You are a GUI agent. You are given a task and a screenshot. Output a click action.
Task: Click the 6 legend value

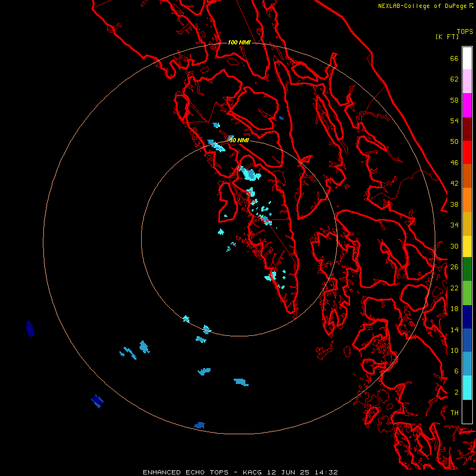point(456,371)
